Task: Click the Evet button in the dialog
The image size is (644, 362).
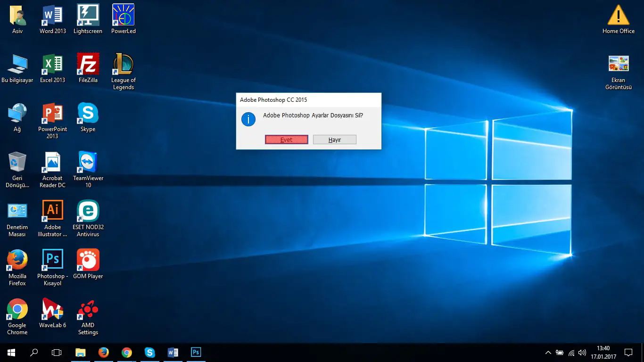Action: click(x=287, y=140)
